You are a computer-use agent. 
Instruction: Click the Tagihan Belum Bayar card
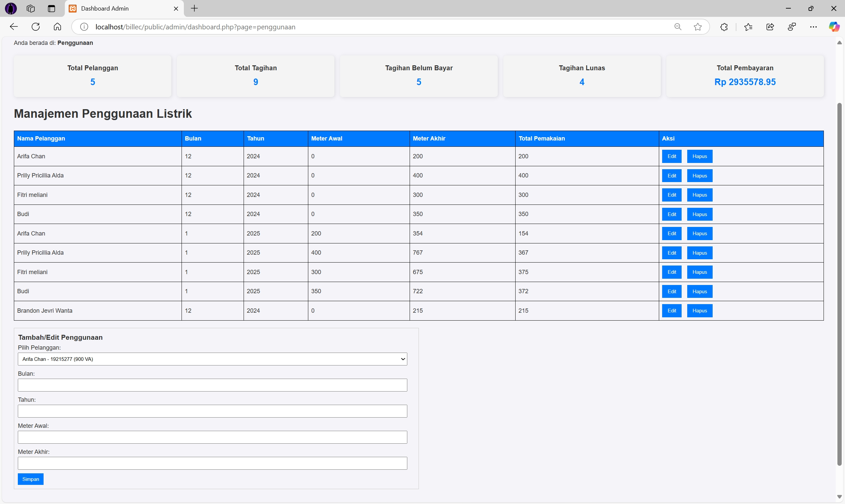(419, 76)
